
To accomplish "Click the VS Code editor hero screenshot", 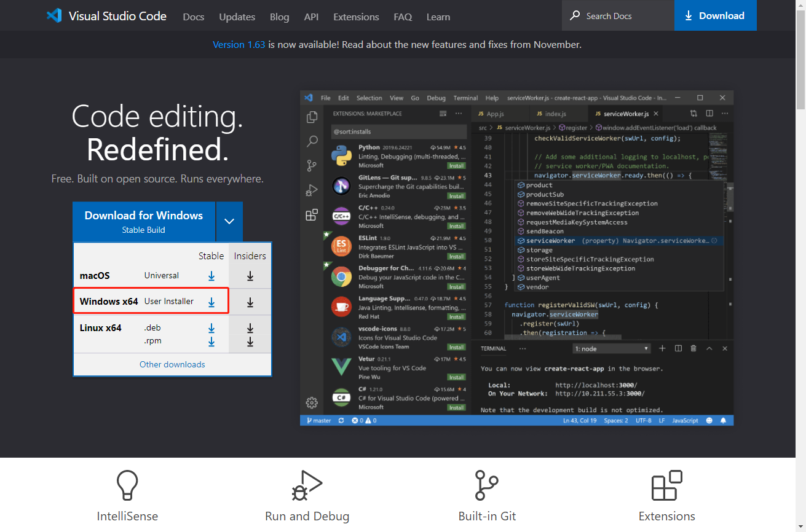I will (516, 258).
